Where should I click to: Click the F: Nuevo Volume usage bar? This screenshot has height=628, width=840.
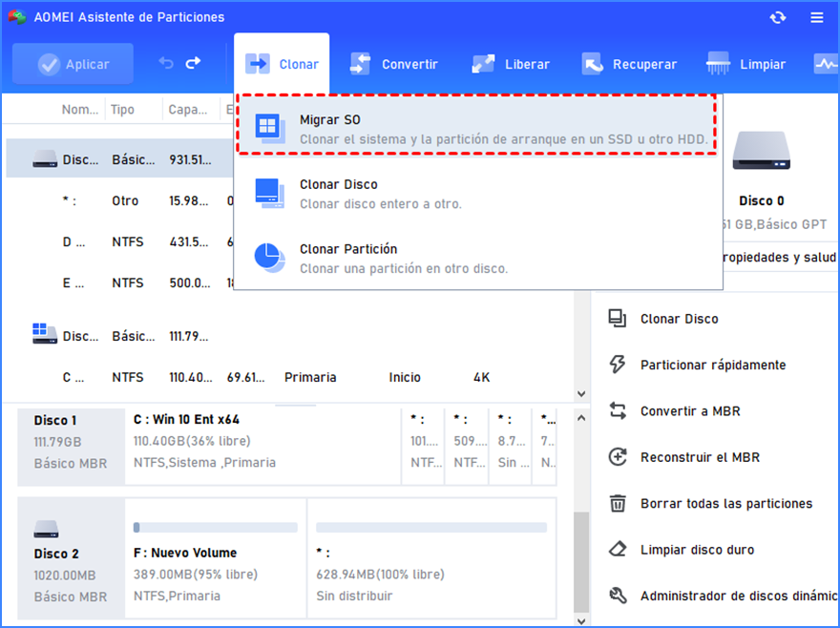pos(216,527)
